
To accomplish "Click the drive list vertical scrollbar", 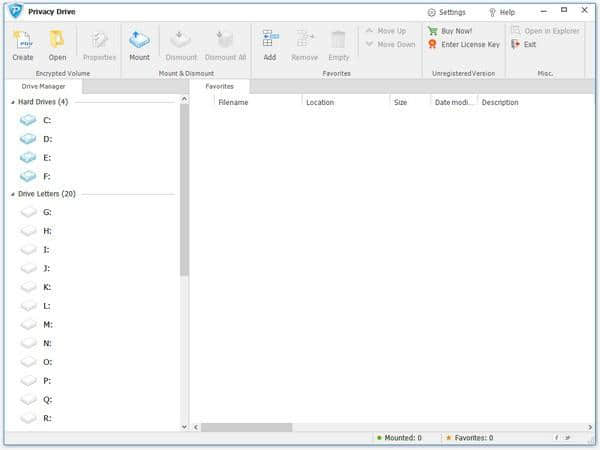I will pyautogui.click(x=184, y=190).
